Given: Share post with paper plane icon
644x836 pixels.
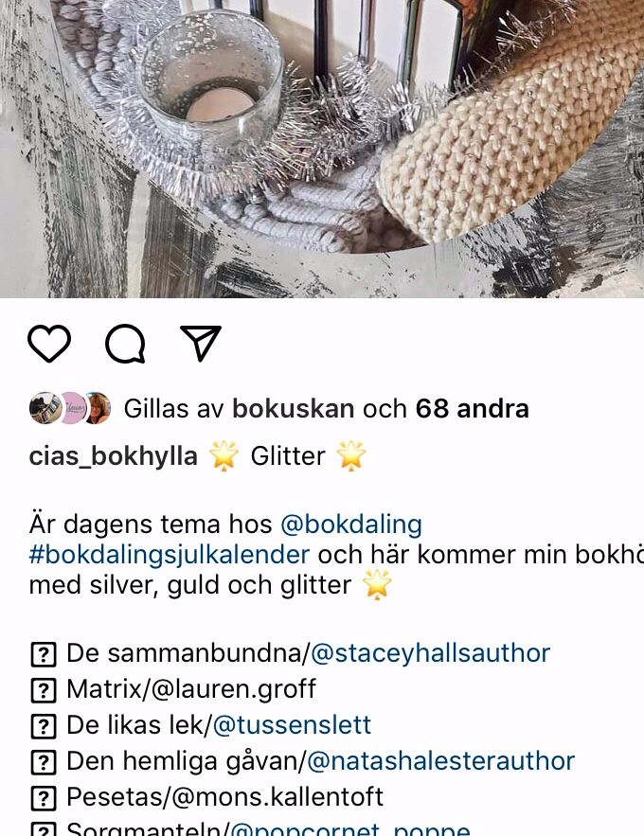Looking at the screenshot, I should click(201, 343).
